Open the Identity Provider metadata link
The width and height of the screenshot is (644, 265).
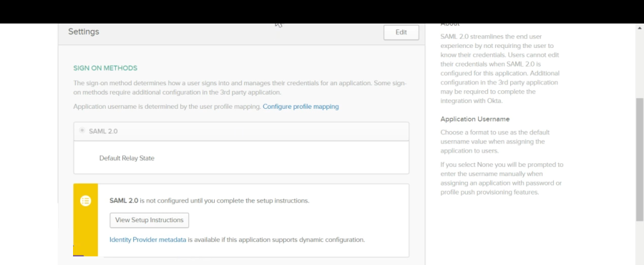(148, 239)
